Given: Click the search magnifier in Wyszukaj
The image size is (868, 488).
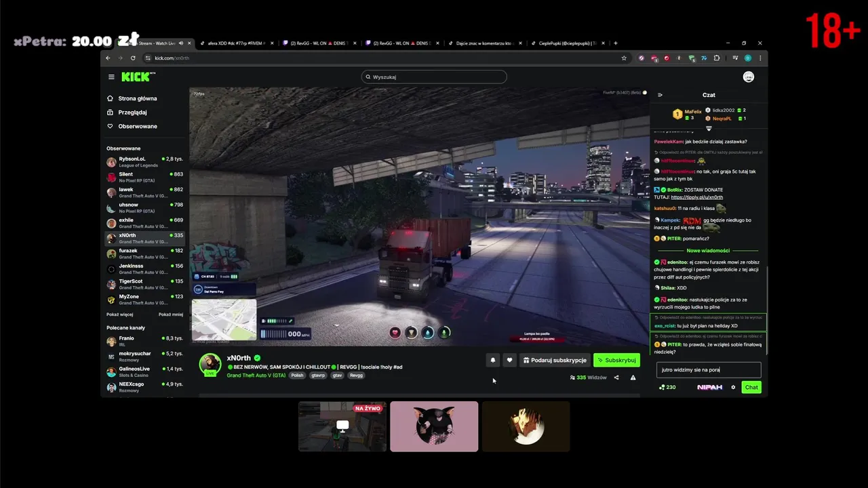Looking at the screenshot, I should (368, 77).
